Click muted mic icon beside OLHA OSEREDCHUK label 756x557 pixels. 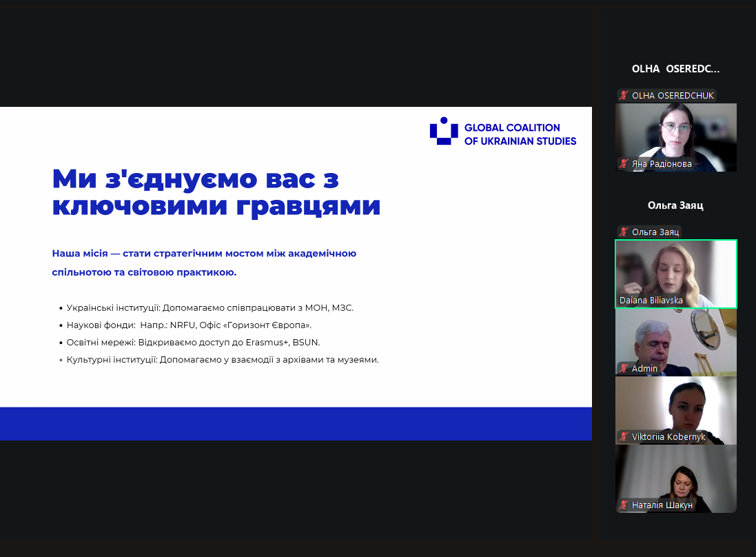coord(623,96)
